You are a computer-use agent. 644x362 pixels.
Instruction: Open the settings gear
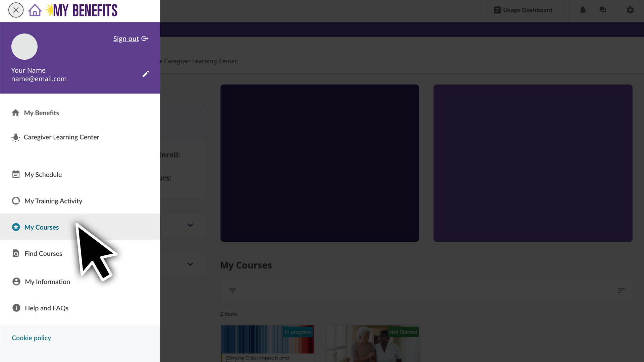click(x=630, y=10)
